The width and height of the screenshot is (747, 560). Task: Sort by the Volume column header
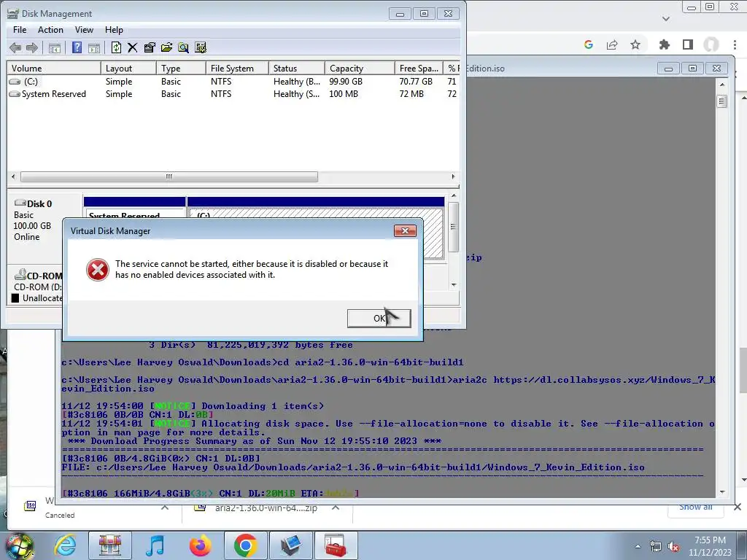pyautogui.click(x=54, y=68)
